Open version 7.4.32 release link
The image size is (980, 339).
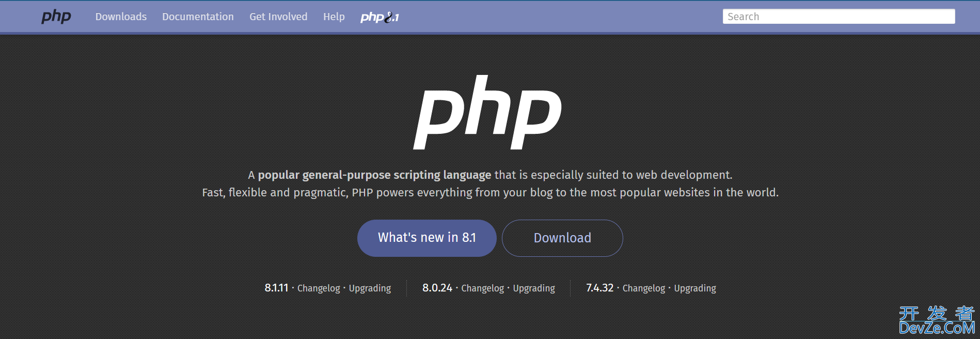(x=599, y=288)
